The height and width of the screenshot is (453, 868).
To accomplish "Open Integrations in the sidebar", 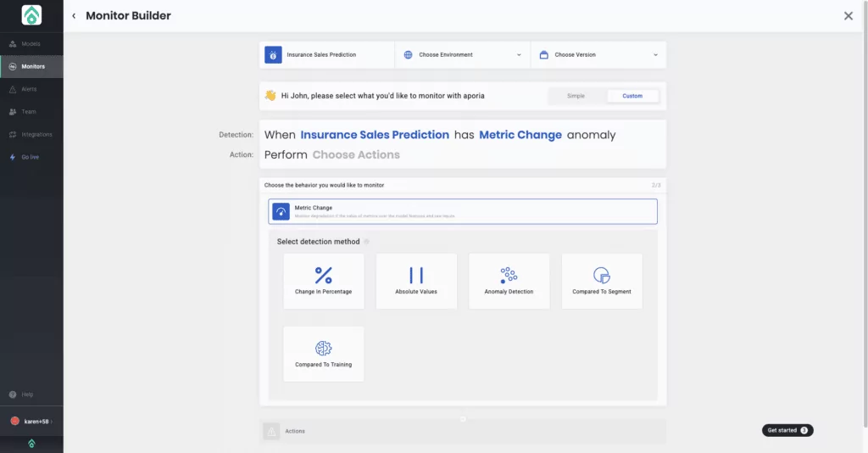I will point(31,135).
